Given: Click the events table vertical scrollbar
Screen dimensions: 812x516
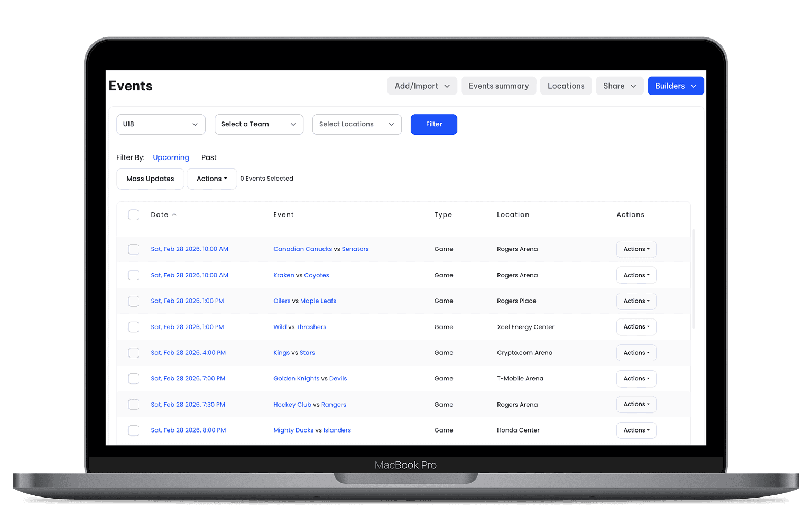Looking at the screenshot, I should pyautogui.click(x=693, y=279).
